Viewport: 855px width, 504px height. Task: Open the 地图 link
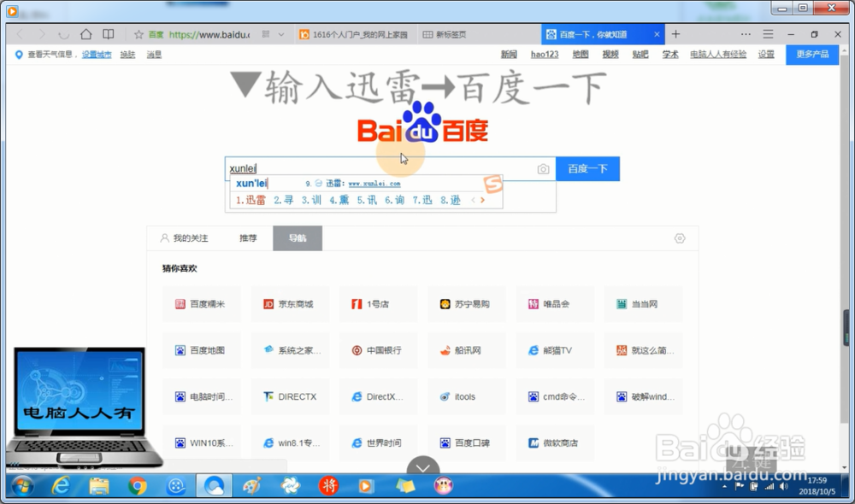click(x=581, y=54)
